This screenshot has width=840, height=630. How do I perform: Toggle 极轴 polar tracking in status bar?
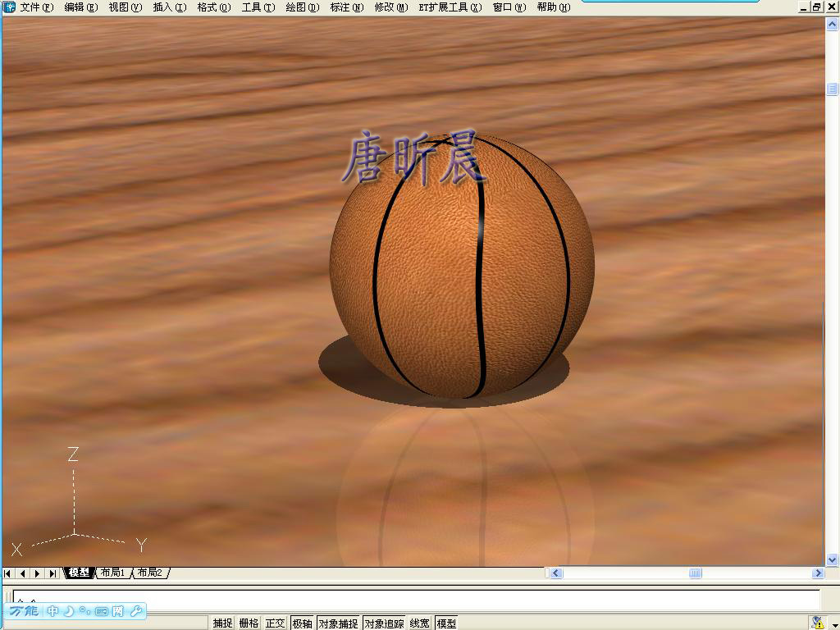click(302, 623)
